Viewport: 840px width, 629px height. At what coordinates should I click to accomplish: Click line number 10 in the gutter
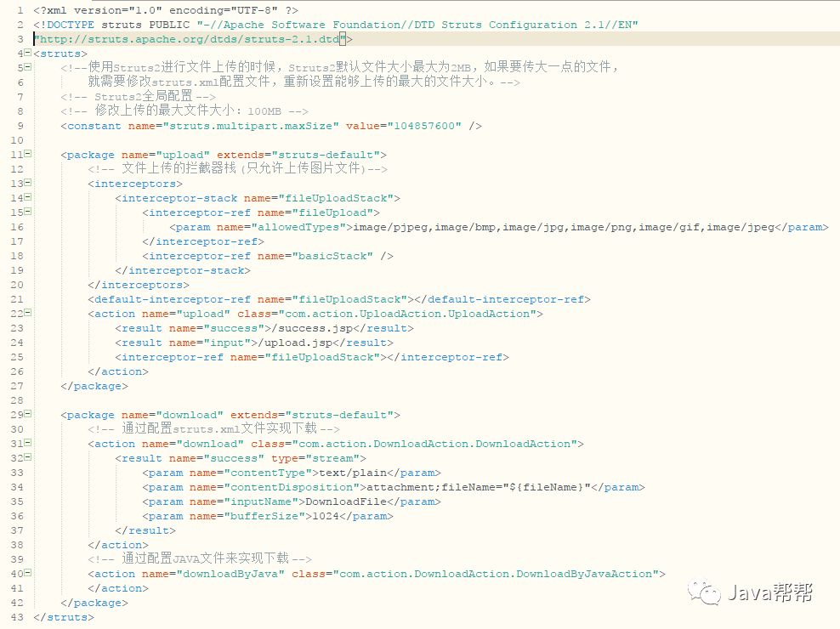(17, 140)
